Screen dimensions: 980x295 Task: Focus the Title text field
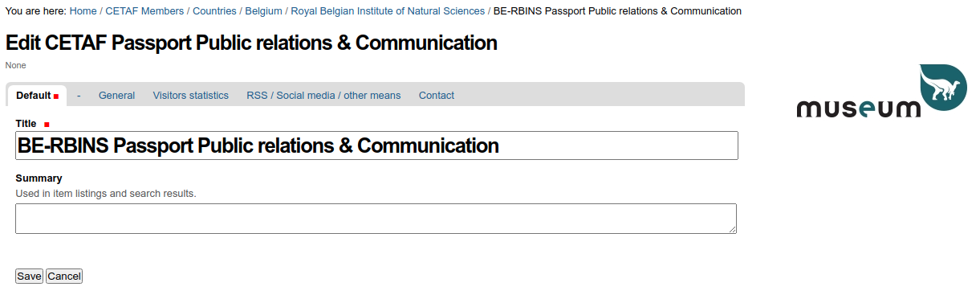click(x=376, y=145)
